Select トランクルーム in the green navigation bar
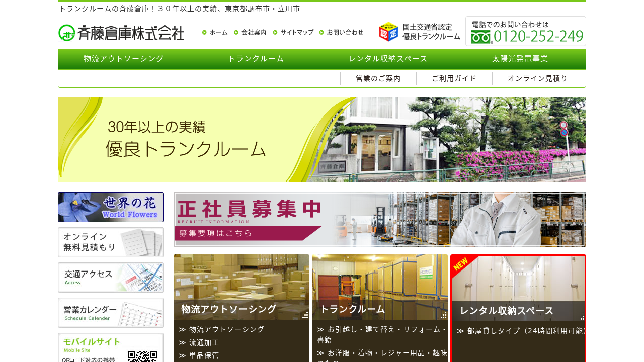This screenshot has width=644, height=362. click(256, 59)
